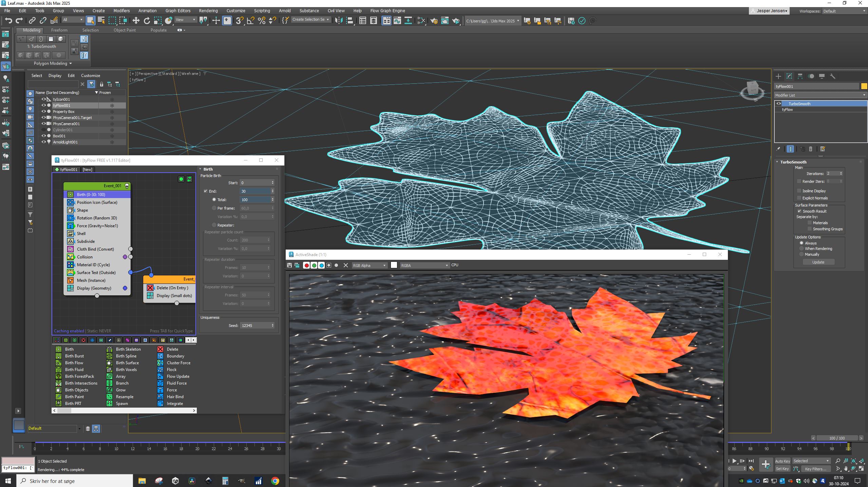Select the Rotate tool icon
868x487 pixels.
pyautogui.click(x=147, y=21)
